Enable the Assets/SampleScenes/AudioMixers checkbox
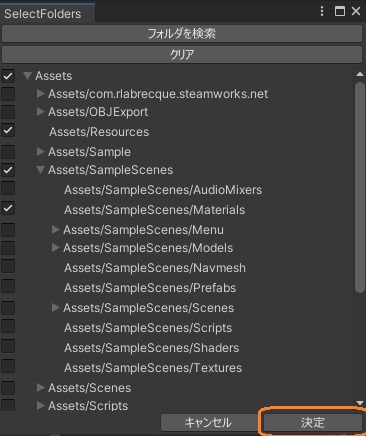This screenshot has width=366, height=436. coord(8,188)
